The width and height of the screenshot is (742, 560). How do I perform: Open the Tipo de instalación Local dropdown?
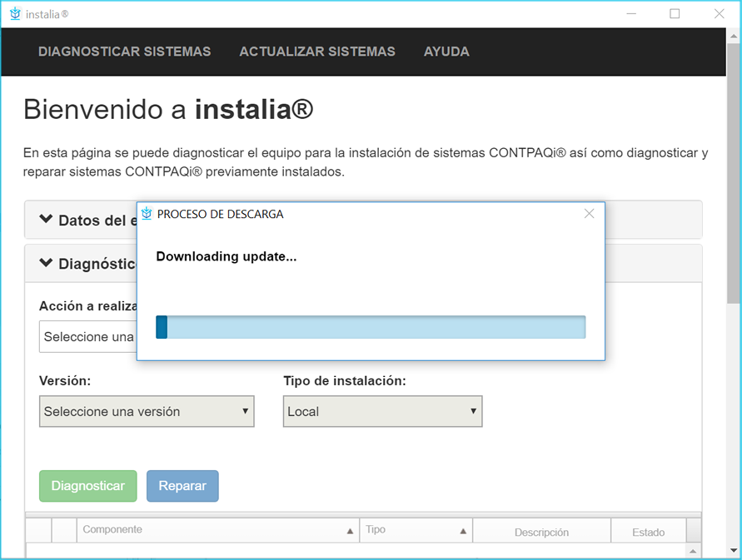(383, 412)
